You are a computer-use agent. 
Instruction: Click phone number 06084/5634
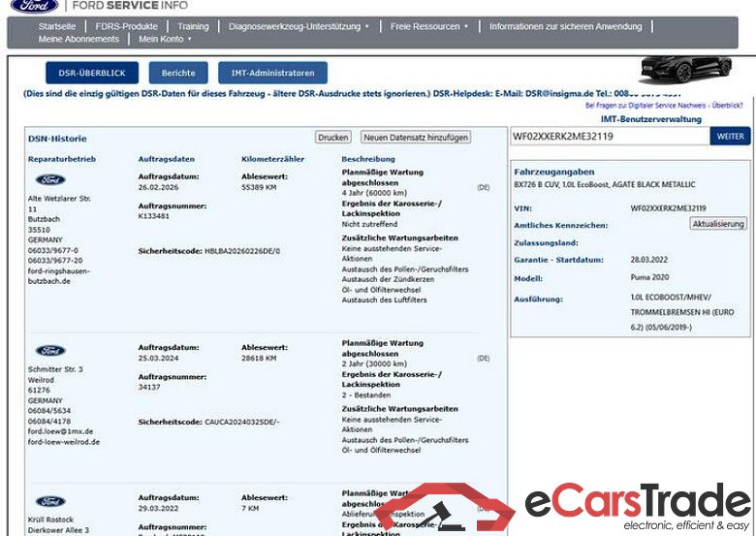tap(49, 411)
